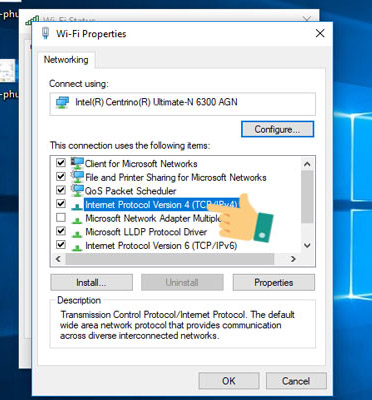This screenshot has height=400, width=372.
Task: Click the QoS Packet Scheduler icon
Action: point(77,190)
